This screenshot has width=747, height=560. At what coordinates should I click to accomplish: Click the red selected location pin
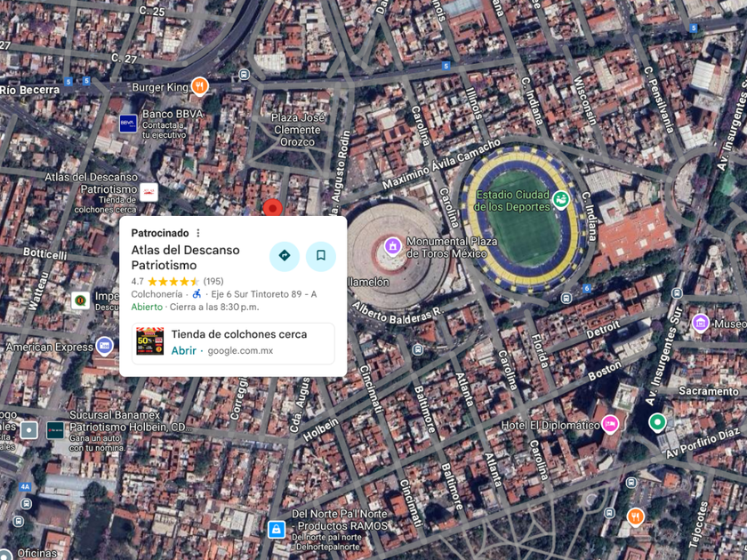click(272, 208)
